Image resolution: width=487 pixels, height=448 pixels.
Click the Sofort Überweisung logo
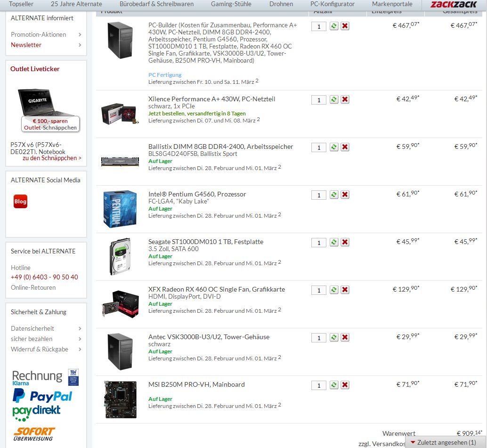34,434
